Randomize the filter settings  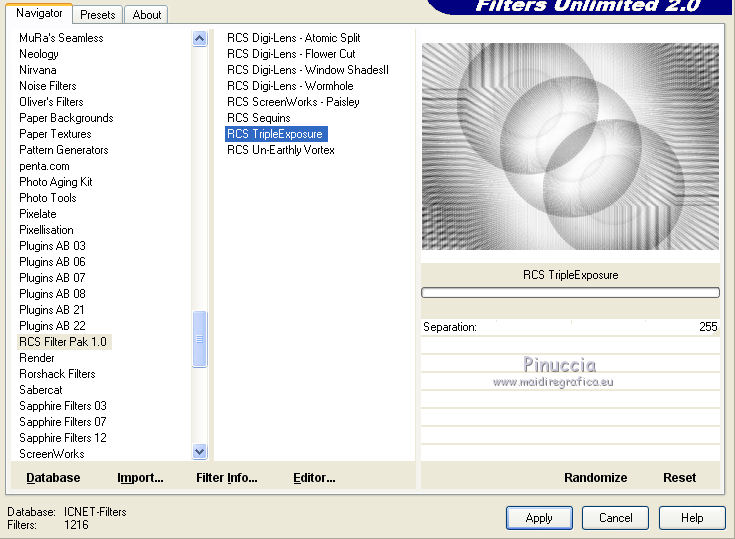(x=595, y=478)
